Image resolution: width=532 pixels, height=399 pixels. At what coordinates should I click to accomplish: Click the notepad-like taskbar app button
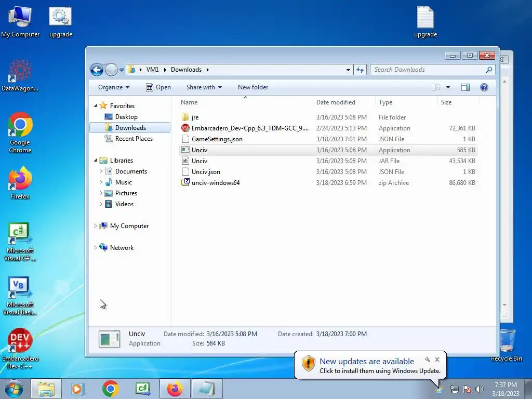[207, 389]
